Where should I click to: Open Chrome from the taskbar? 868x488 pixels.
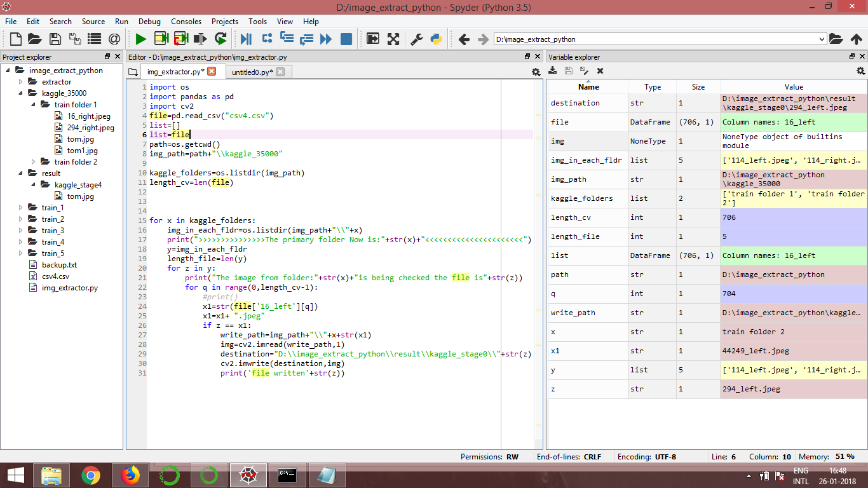pyautogui.click(x=91, y=475)
